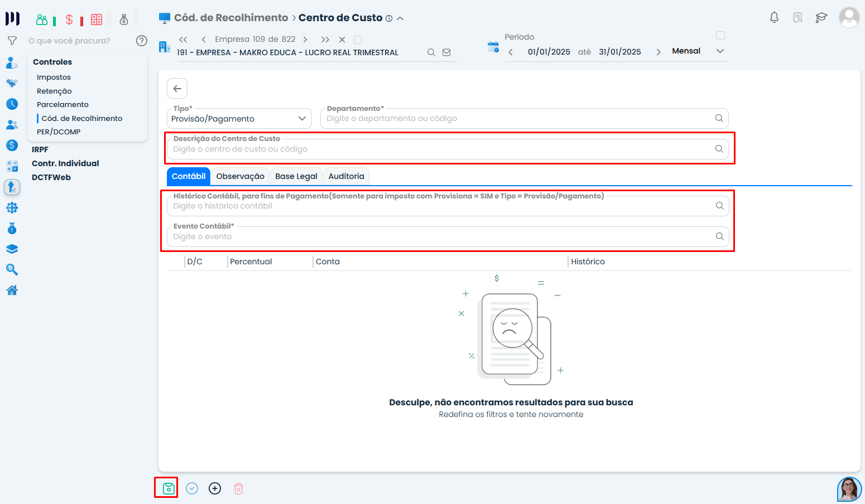Click the envelope icon beside company name
This screenshot has height=504, width=865.
tap(446, 52)
